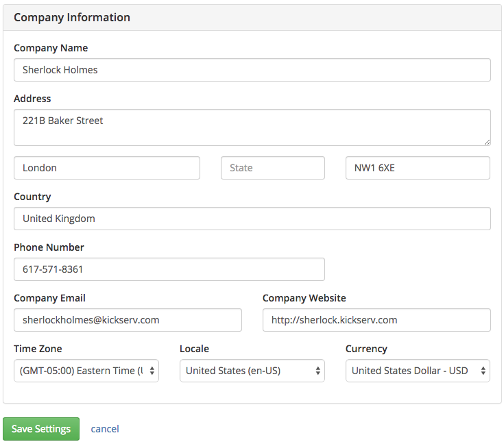Save the company settings
The height and width of the screenshot is (444, 504).
click(41, 428)
